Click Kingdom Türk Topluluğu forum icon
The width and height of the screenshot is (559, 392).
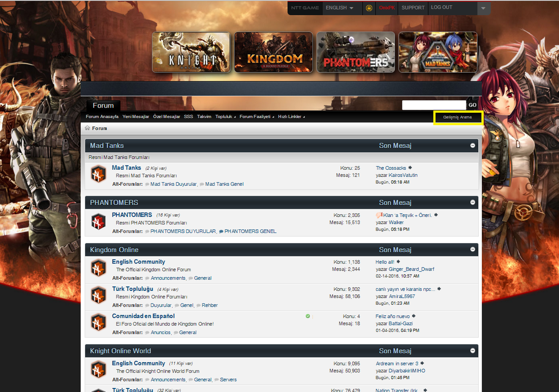99,296
